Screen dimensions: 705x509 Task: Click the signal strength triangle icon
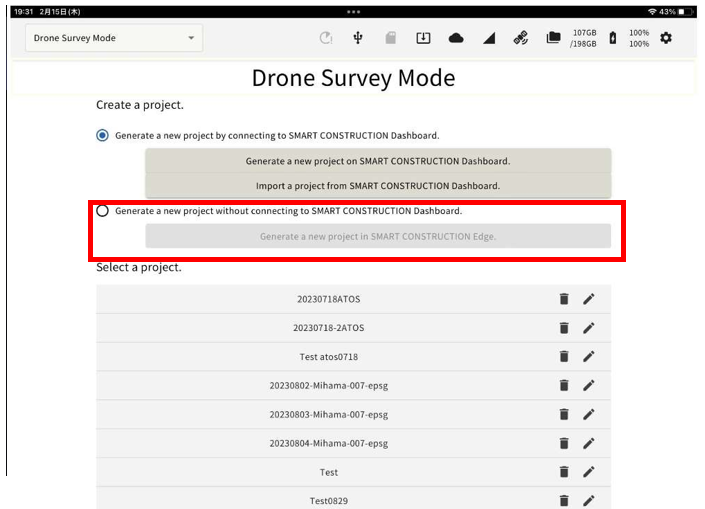(489, 38)
